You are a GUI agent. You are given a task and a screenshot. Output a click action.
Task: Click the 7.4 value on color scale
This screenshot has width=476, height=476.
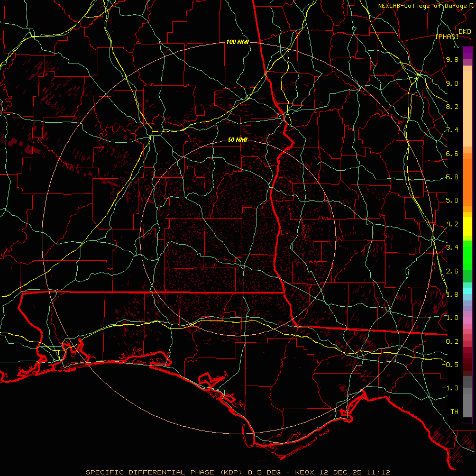pos(452,130)
